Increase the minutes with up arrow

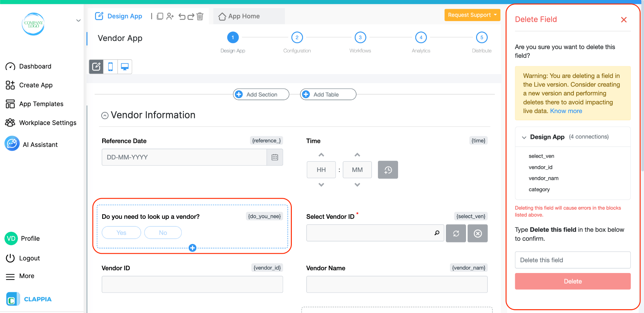(357, 155)
